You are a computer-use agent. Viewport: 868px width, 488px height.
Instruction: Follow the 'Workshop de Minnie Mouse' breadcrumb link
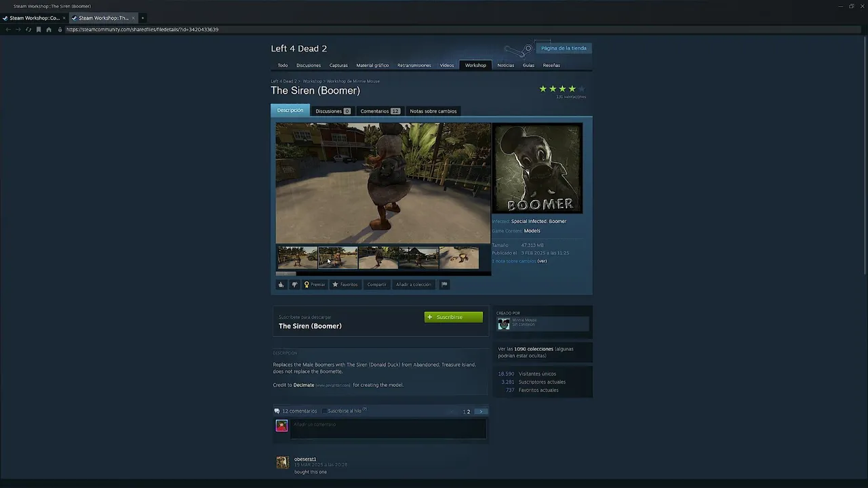[353, 81]
